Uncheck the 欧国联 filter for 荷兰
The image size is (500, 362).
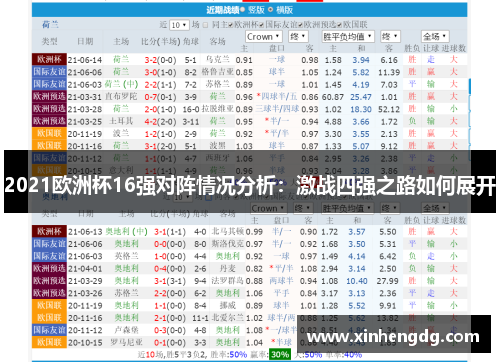click(339, 25)
